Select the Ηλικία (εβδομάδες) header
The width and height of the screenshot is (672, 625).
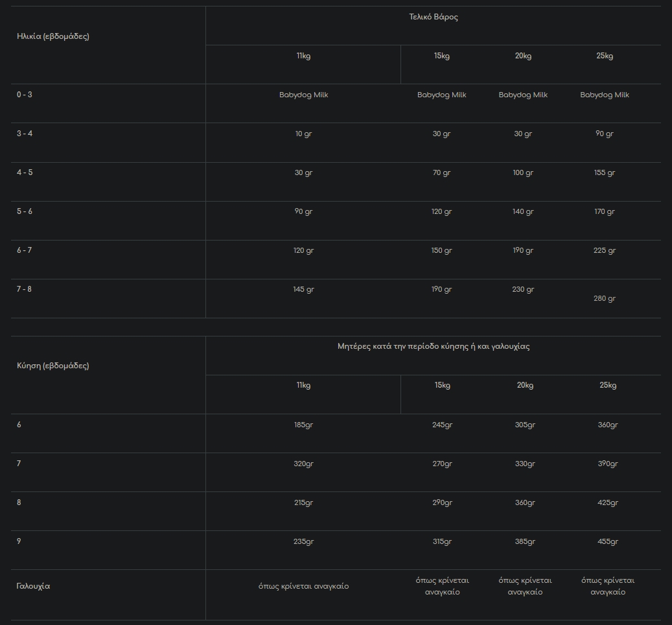coord(53,36)
